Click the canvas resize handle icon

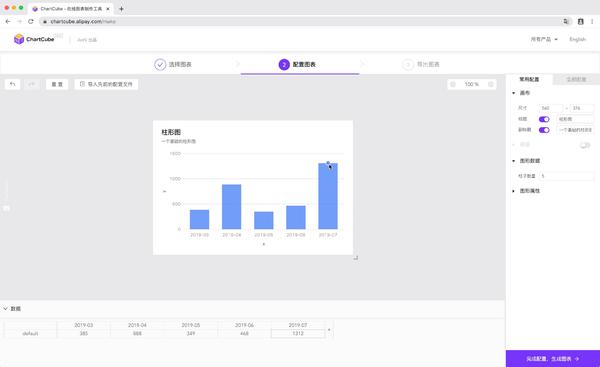click(355, 258)
